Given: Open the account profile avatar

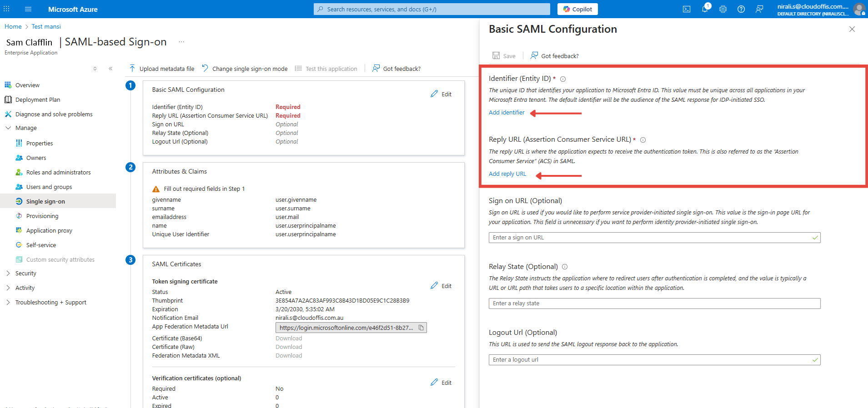Looking at the screenshot, I should [859, 9].
